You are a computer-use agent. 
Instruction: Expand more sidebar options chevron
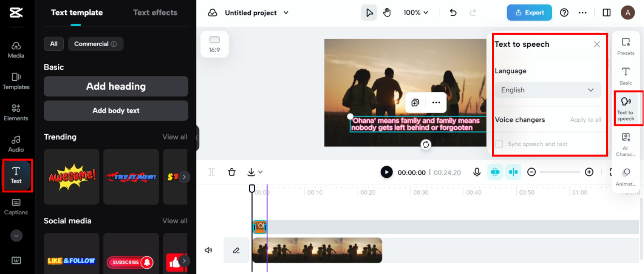[x=16, y=235]
